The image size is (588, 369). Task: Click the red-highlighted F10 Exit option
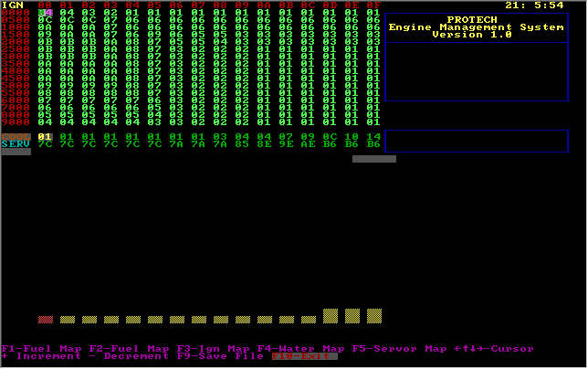(305, 356)
